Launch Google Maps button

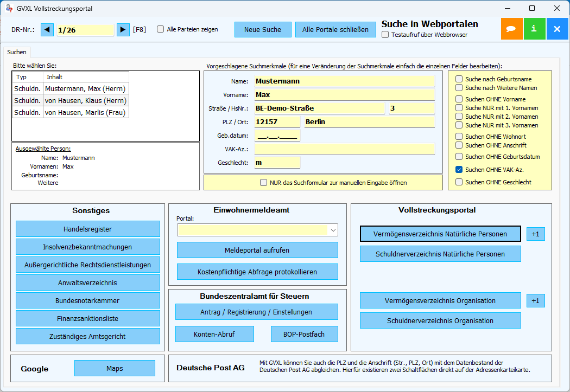pyautogui.click(x=115, y=368)
